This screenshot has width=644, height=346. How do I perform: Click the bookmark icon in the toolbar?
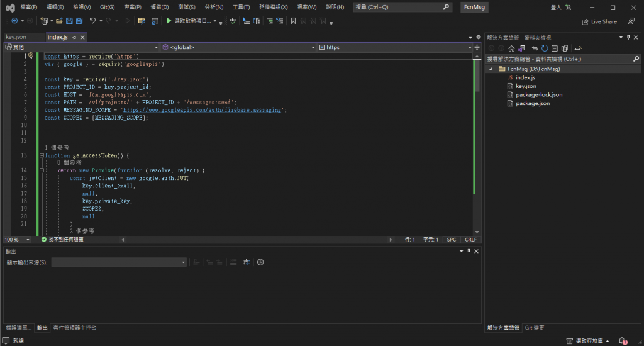[x=293, y=21]
